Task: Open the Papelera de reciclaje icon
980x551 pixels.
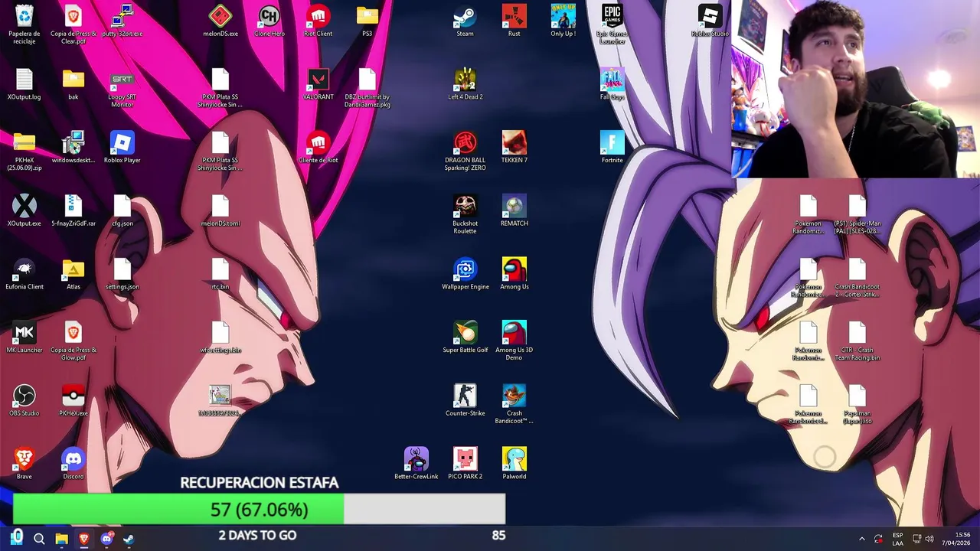Action: click(24, 24)
